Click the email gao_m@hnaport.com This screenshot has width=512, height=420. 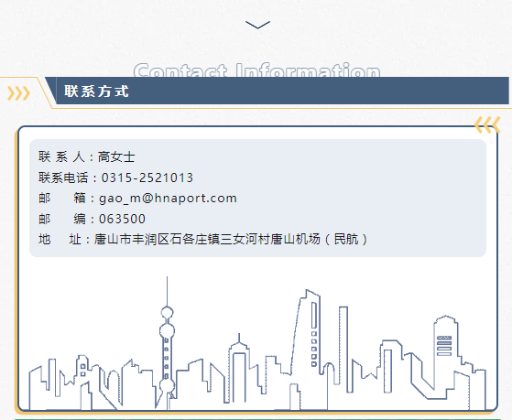click(x=168, y=199)
